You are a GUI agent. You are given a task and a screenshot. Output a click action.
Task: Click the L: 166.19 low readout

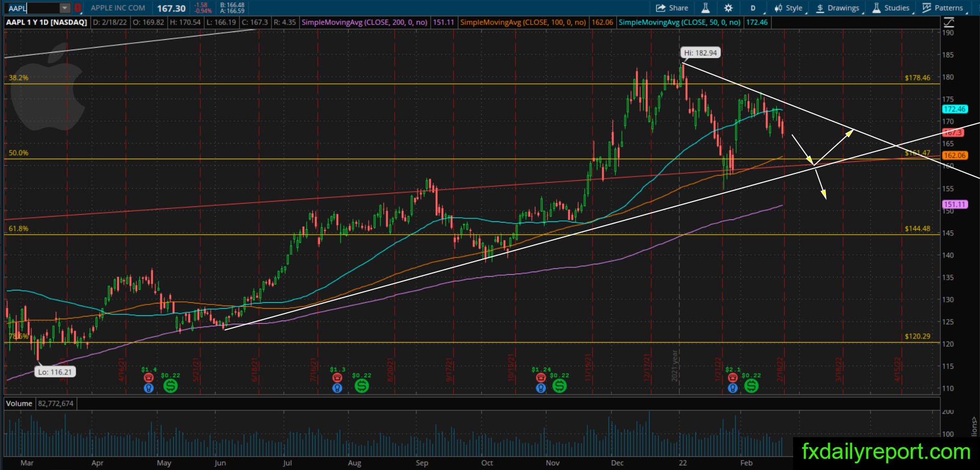click(221, 22)
